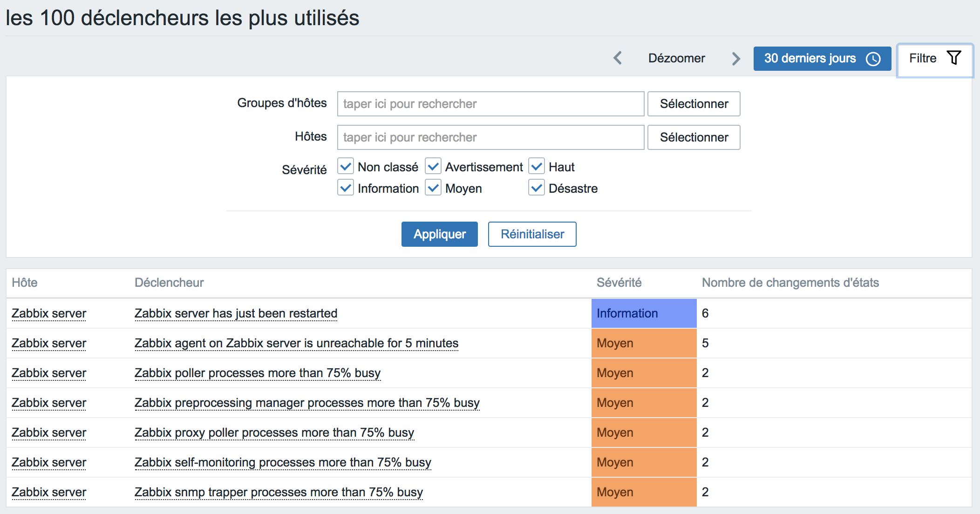The height and width of the screenshot is (514, 980).
Task: Focus the Groupes d'hôtes search field
Action: tap(490, 104)
